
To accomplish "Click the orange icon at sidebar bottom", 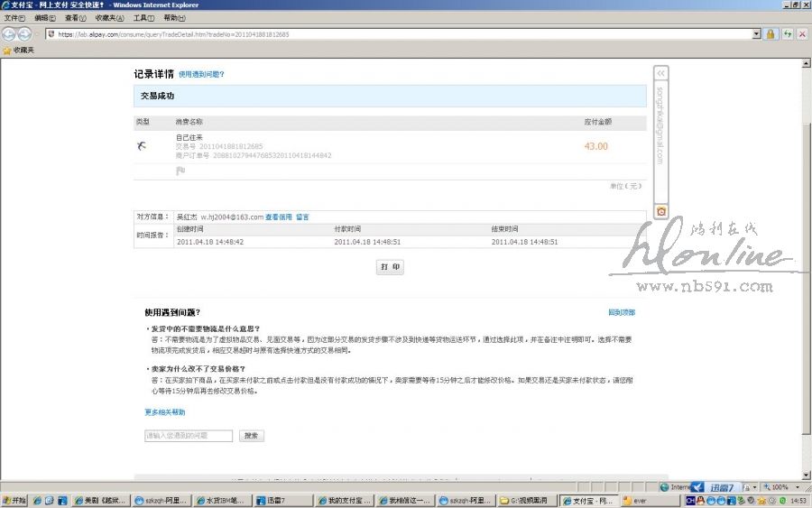I will tap(660, 211).
